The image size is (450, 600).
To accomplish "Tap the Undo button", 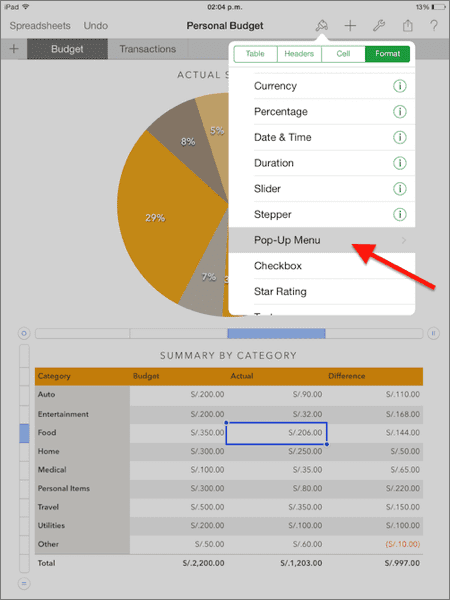I will click(x=96, y=26).
